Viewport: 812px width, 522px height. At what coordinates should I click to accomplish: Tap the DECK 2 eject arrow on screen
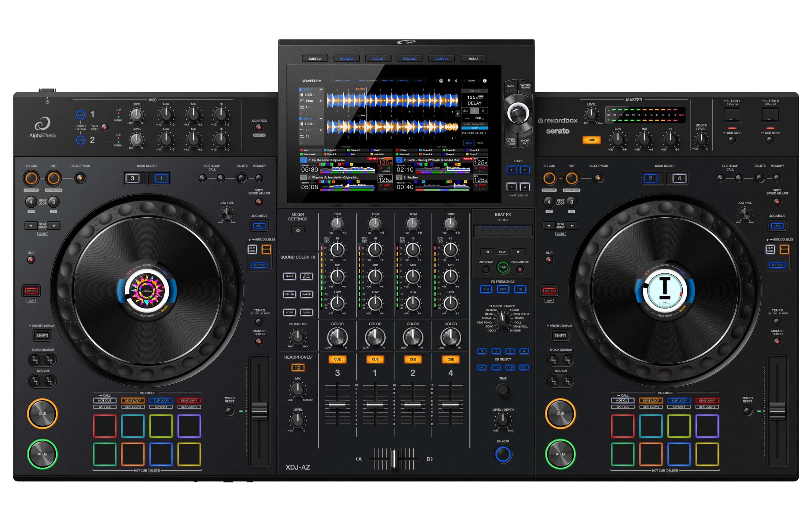coord(321,119)
